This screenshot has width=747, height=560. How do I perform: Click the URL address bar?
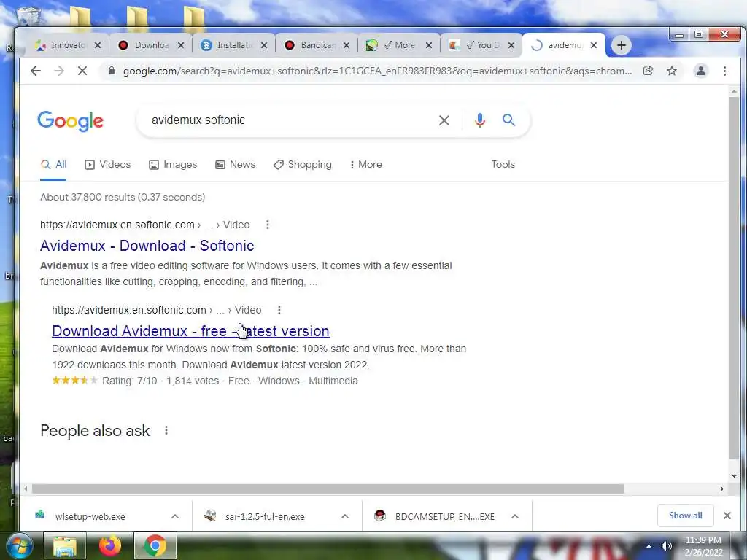point(377,71)
